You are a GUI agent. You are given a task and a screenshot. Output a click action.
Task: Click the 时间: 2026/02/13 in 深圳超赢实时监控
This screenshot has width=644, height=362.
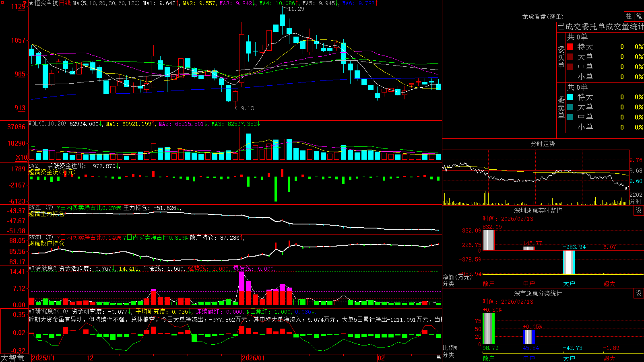coord(508,219)
